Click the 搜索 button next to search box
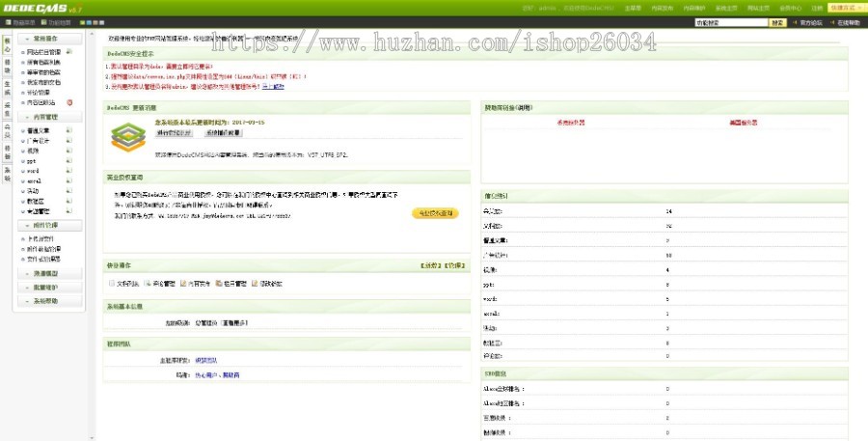 pos(777,21)
